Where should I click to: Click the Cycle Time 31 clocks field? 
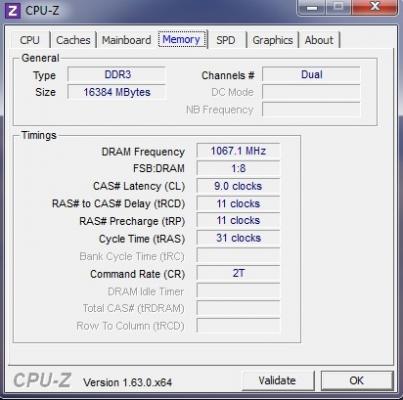[238, 238]
